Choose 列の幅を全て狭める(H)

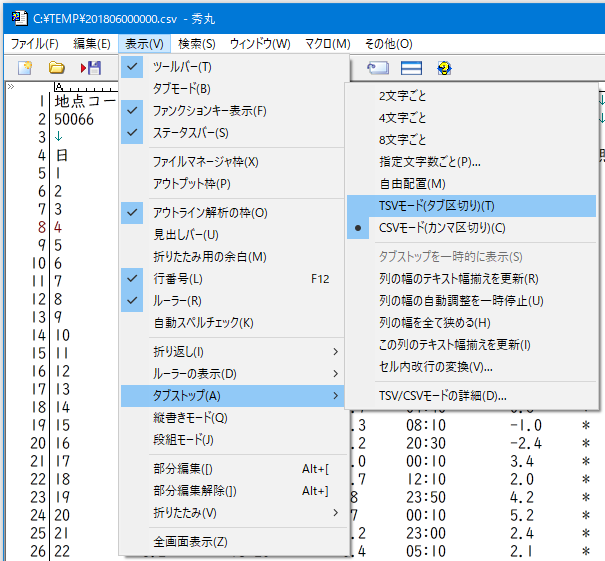pyautogui.click(x=471, y=323)
